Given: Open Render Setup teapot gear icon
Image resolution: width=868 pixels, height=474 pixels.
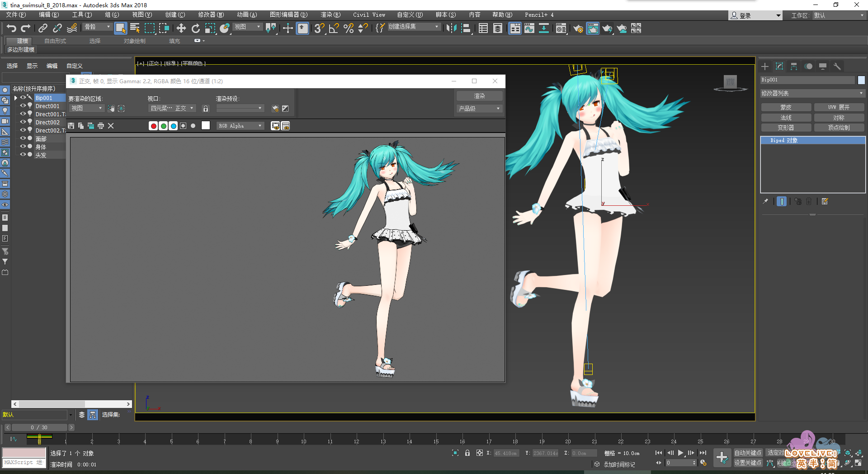Looking at the screenshot, I should coord(578,28).
